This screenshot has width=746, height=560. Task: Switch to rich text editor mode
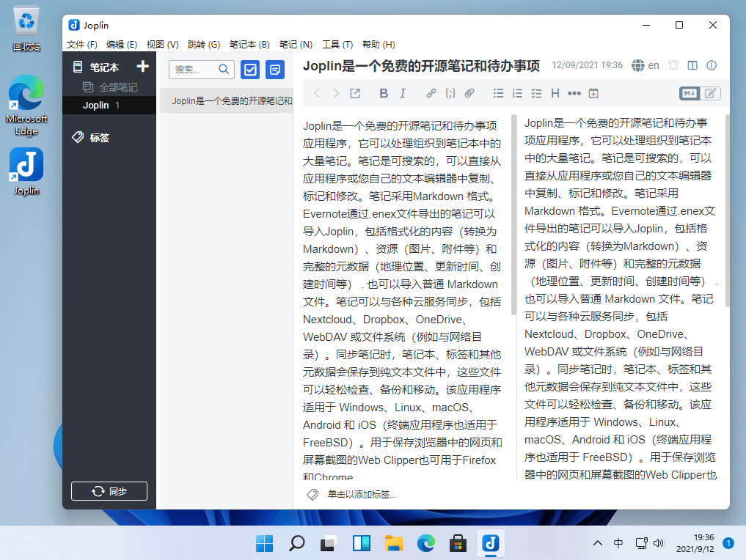[710, 93]
